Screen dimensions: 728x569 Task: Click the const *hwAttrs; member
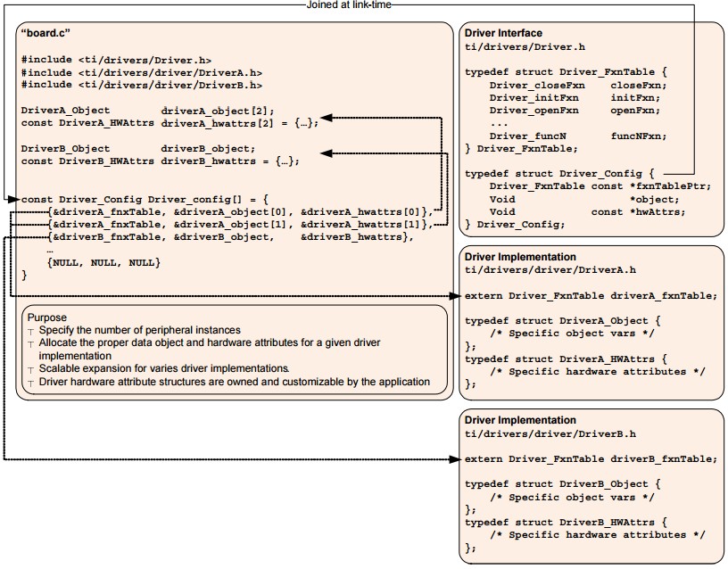click(x=639, y=212)
